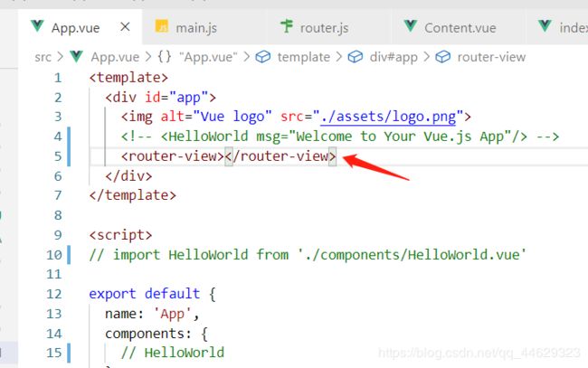Click the alt="Vue logo" attribute text
The image size is (588, 368).
coord(216,117)
